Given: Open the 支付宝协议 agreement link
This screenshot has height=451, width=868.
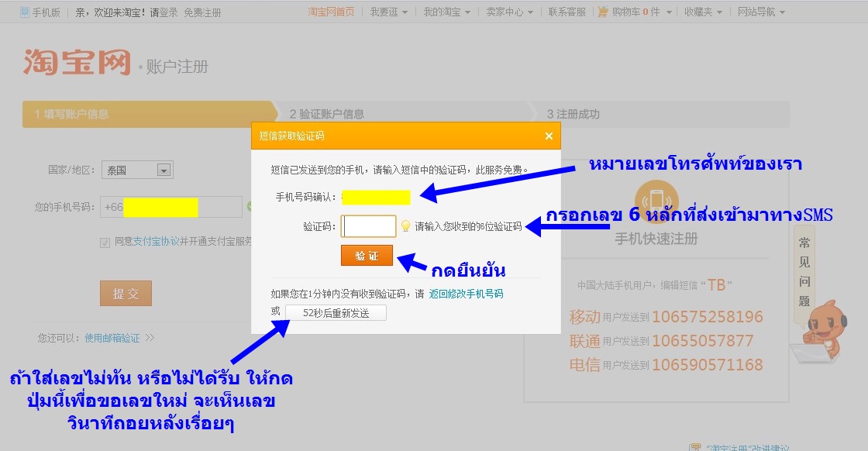Looking at the screenshot, I should 156,242.
